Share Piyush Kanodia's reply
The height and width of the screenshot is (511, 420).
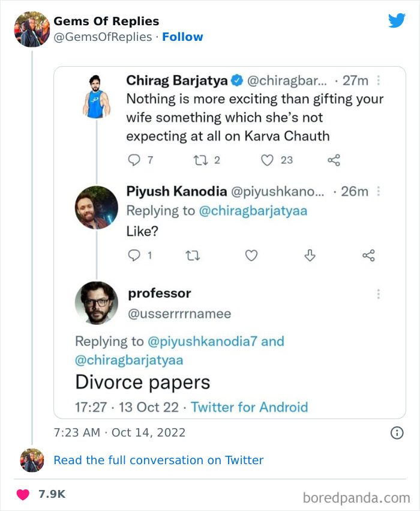[367, 256]
